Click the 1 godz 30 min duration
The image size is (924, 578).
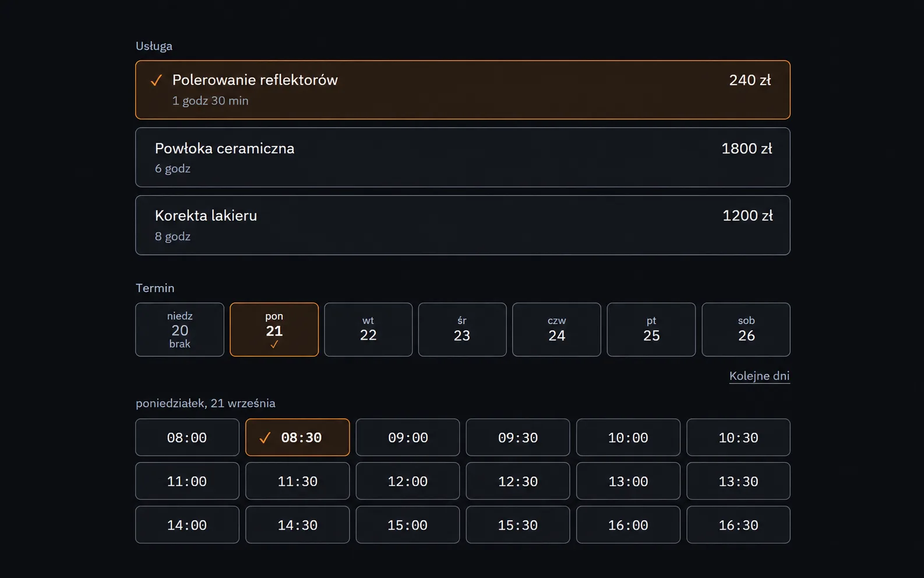coord(210,101)
